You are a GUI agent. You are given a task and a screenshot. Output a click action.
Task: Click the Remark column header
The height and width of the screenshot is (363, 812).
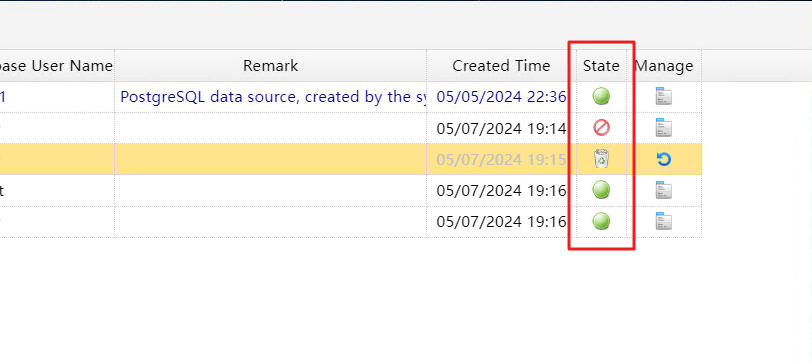(271, 66)
